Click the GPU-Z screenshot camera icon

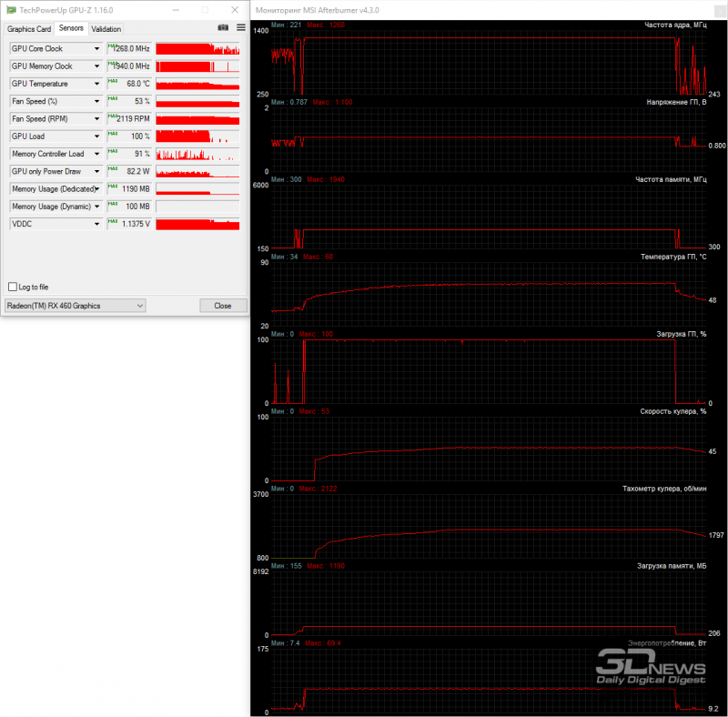[223, 28]
